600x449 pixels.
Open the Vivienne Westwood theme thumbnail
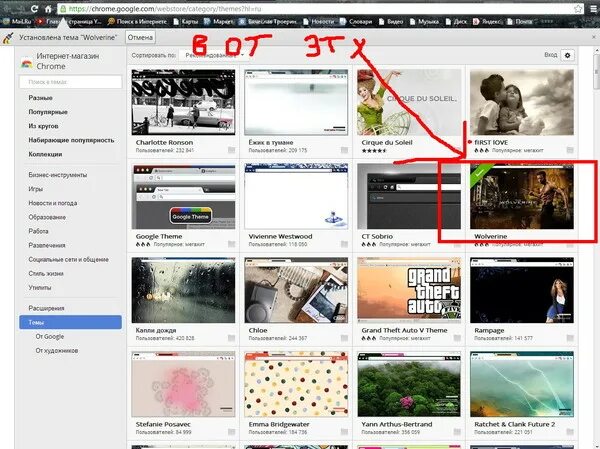pyautogui.click(x=296, y=196)
